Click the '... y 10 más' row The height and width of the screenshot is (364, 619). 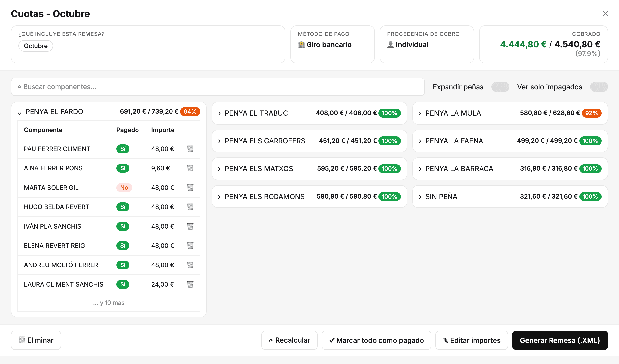point(109,303)
